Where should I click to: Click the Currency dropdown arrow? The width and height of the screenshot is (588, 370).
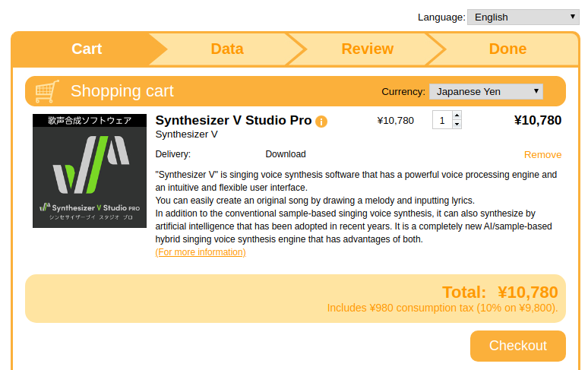536,91
